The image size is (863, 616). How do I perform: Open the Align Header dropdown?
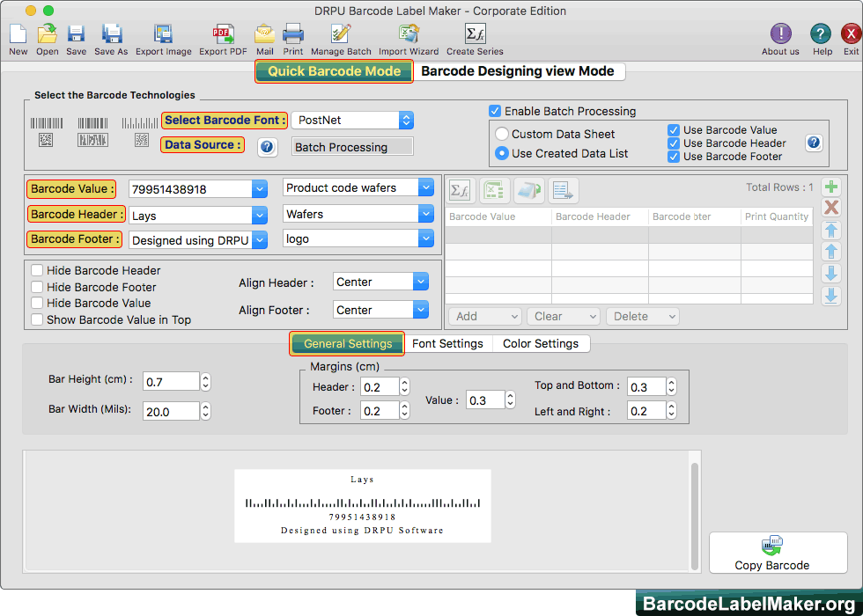click(x=380, y=282)
